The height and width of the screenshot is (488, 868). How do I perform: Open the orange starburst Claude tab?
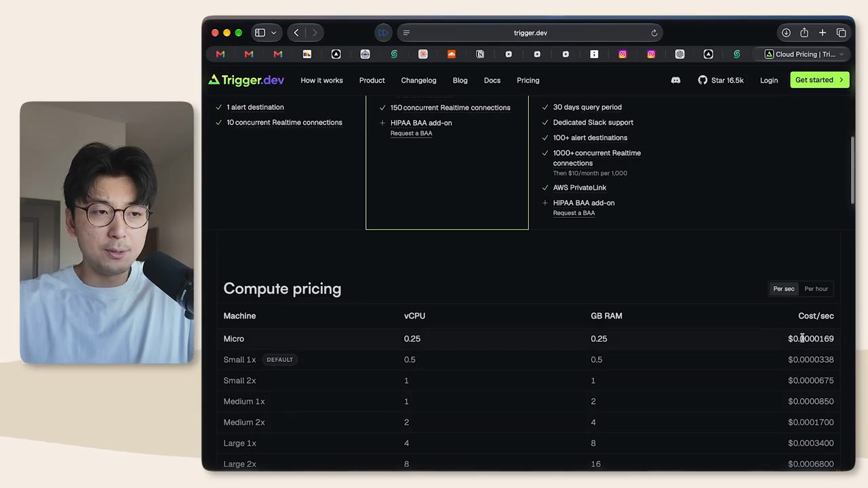423,54
